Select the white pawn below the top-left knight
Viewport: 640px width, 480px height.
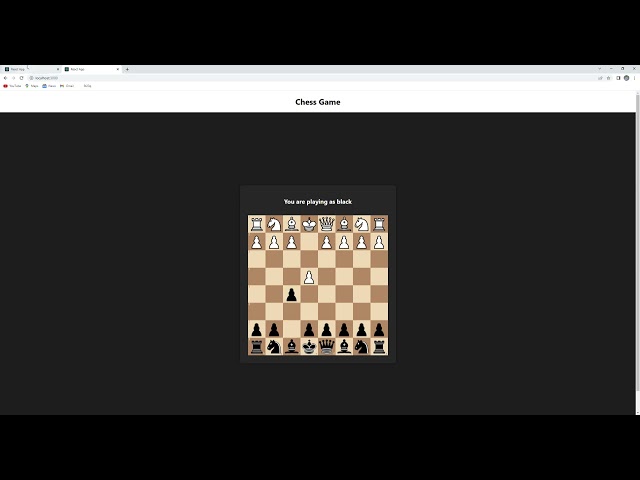274,242
